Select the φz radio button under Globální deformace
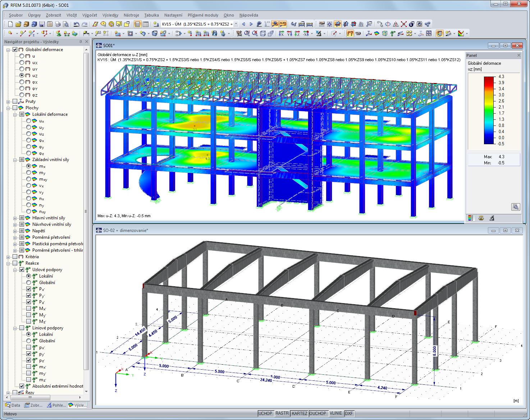 coord(22,95)
